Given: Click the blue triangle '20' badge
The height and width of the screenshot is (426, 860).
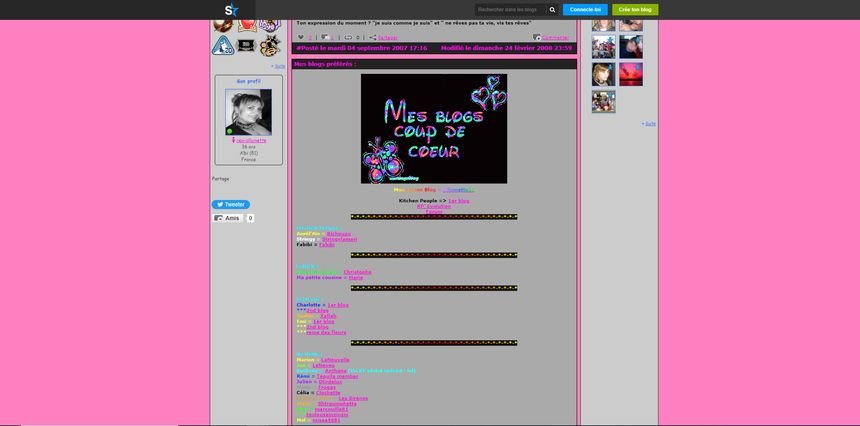Looking at the screenshot, I should point(223,46).
